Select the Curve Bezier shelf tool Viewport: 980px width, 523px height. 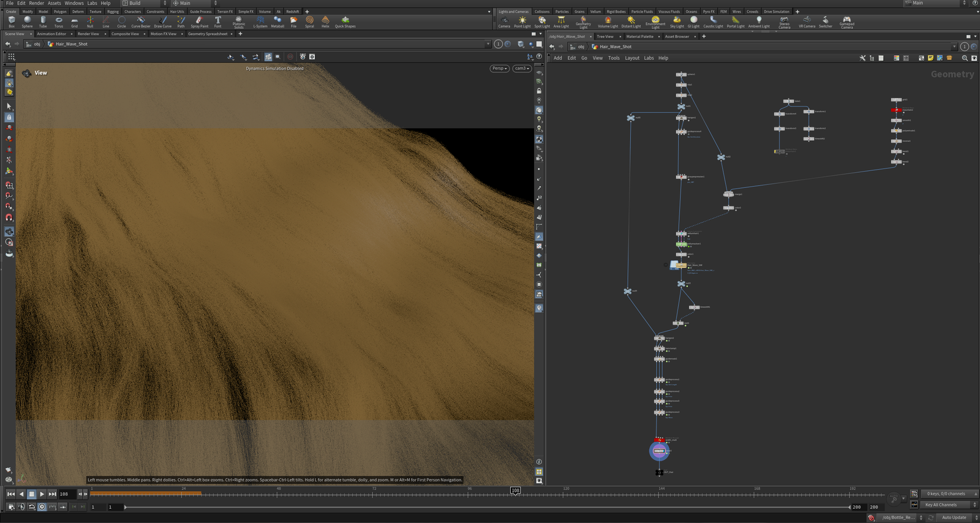(140, 22)
